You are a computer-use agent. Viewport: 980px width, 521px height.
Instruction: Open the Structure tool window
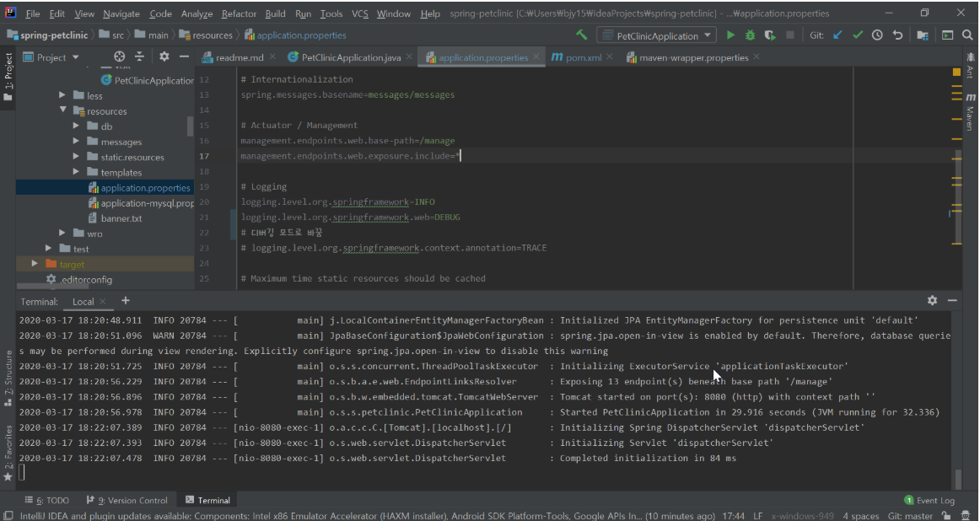(8, 378)
